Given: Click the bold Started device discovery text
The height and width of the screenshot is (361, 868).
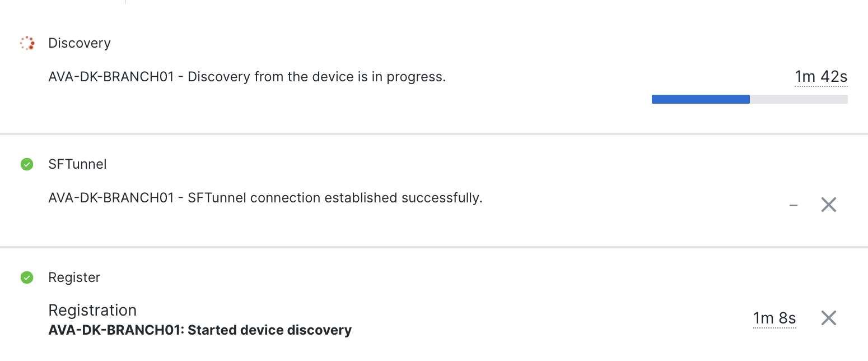Looking at the screenshot, I should pos(199,330).
